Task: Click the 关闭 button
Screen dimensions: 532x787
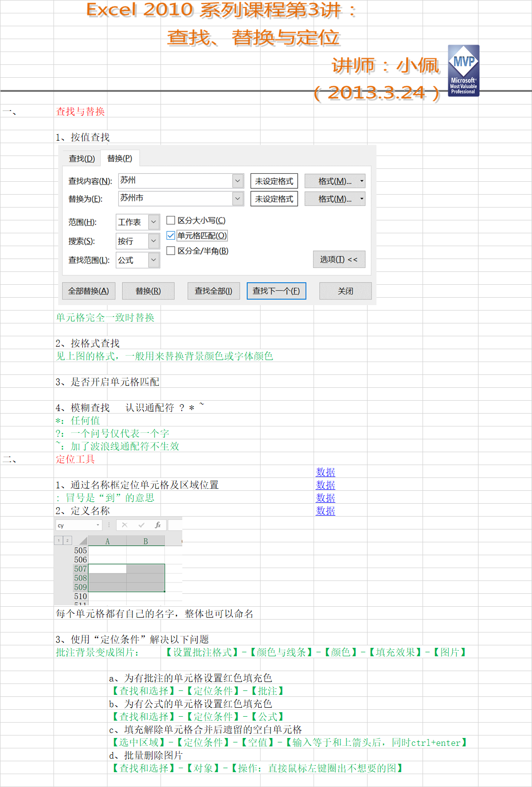Action: click(345, 291)
